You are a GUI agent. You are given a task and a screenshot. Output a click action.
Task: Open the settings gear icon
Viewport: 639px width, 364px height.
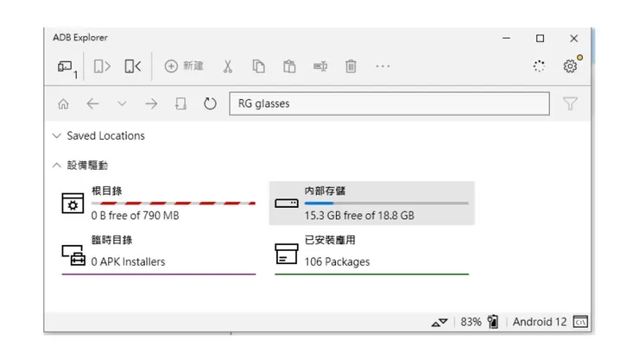coord(570,66)
